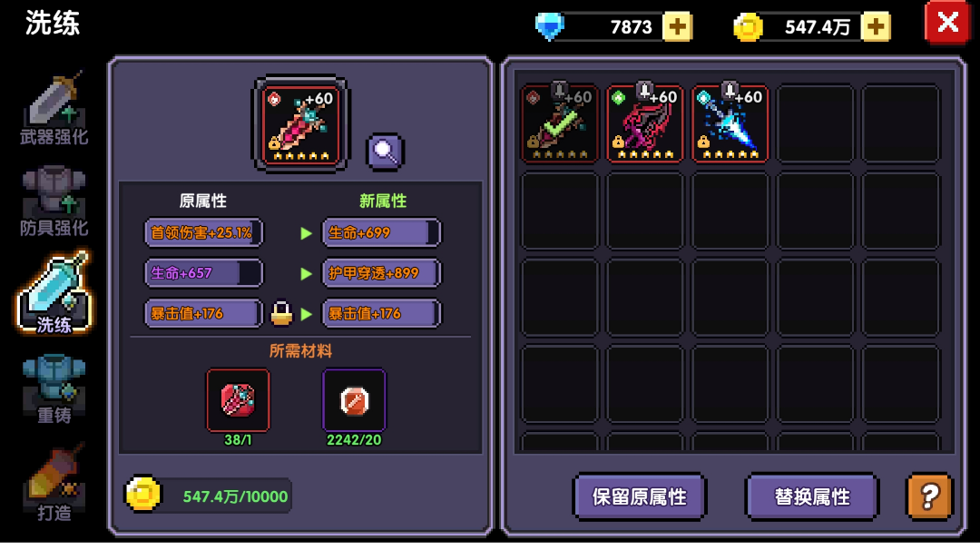Image resolution: width=980 pixels, height=550 pixels.
Task: Click the original 首领伤害+25.1% attribute bar
Action: 204,232
